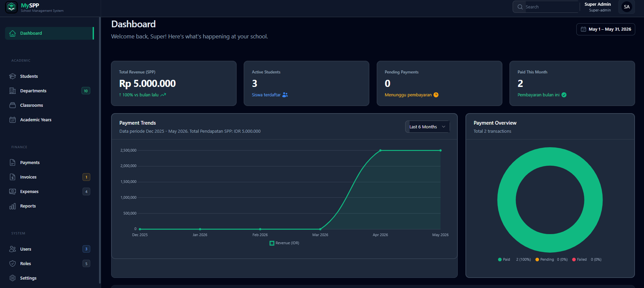Open Departments menu item
The height and width of the screenshot is (288, 644).
coord(49,91)
